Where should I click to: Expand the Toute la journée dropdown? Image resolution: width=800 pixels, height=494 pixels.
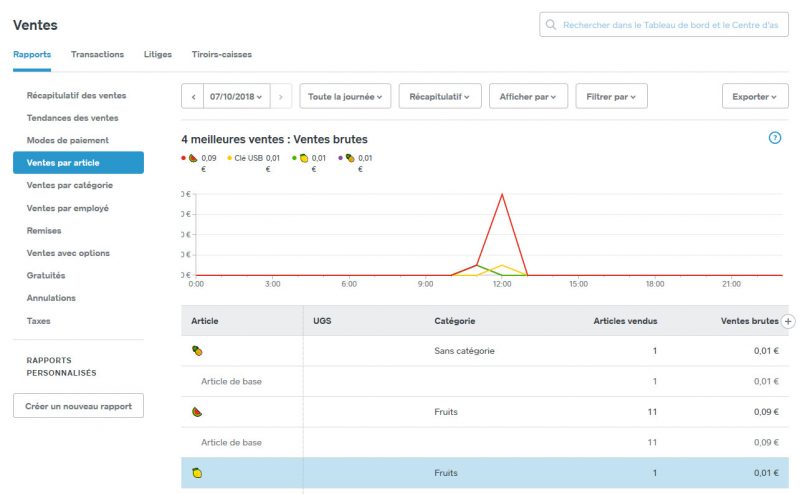[345, 96]
